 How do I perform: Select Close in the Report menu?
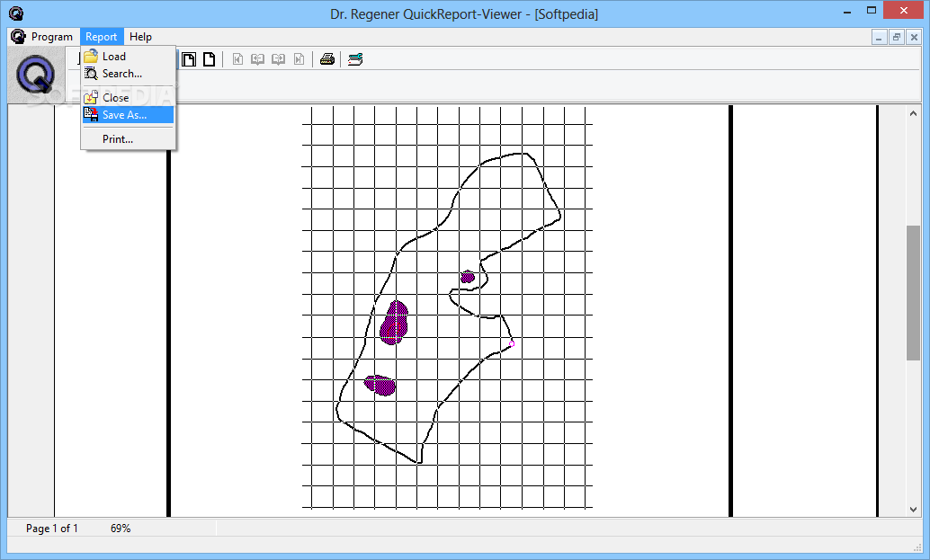coord(128,98)
